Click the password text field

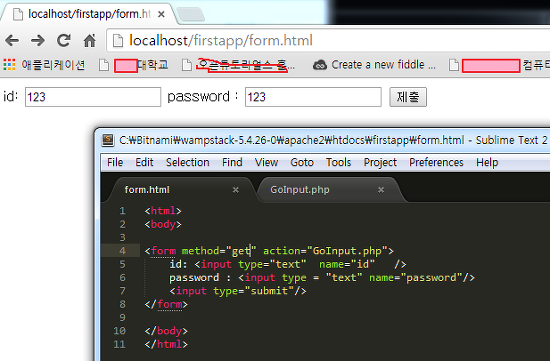tap(313, 97)
